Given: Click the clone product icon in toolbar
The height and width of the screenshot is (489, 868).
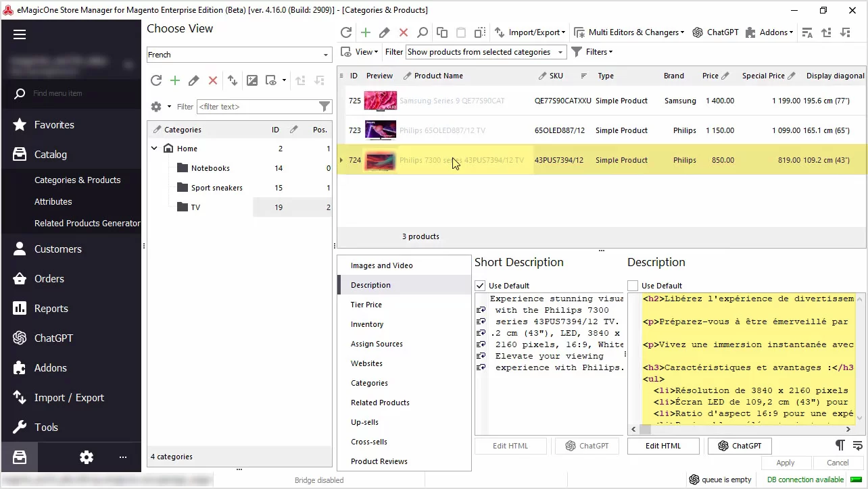Looking at the screenshot, I should pos(480,32).
